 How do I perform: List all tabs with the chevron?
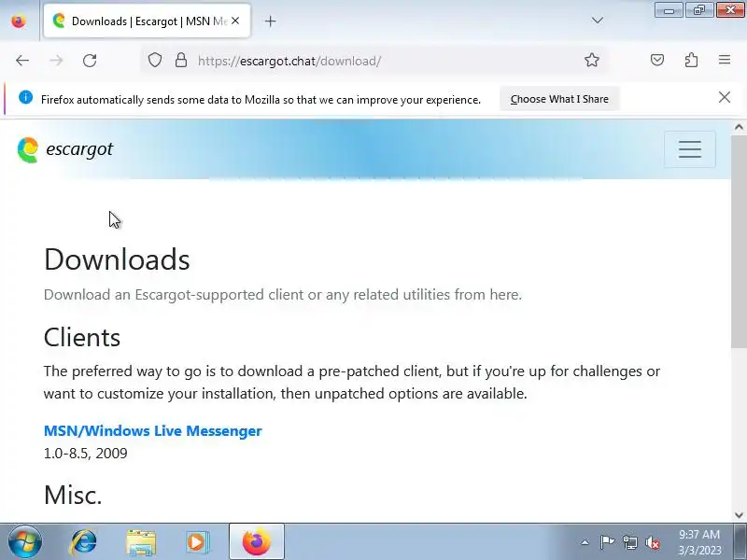[x=597, y=21]
